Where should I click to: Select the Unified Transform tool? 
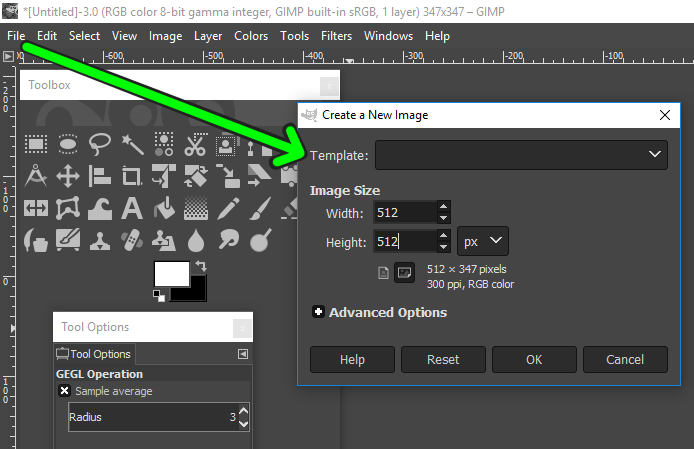tap(164, 176)
